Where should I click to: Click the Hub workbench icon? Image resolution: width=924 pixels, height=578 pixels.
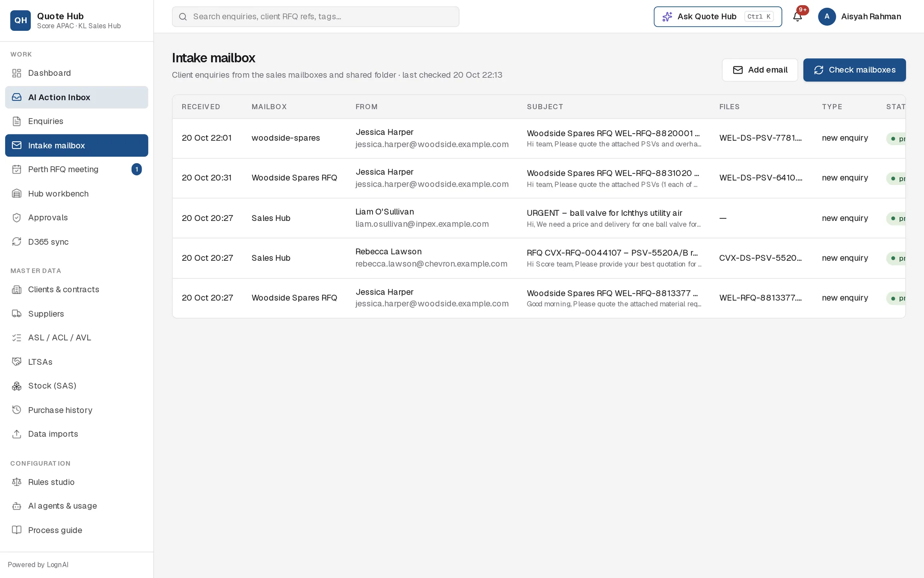(x=17, y=194)
